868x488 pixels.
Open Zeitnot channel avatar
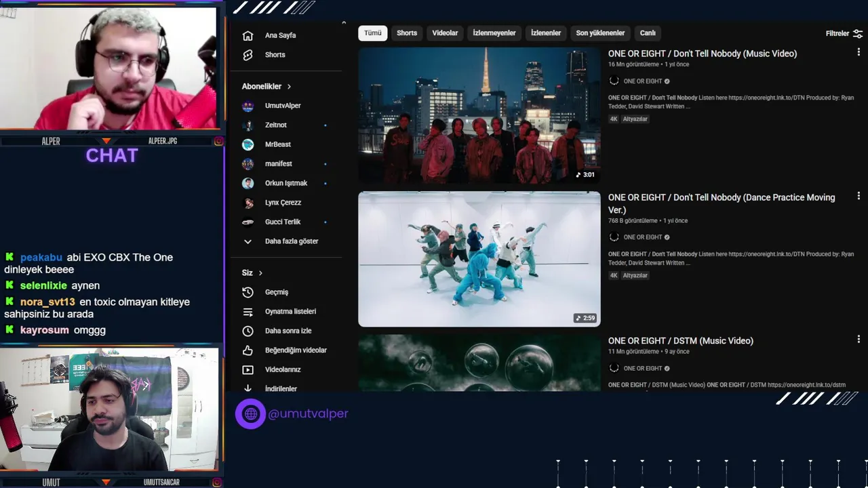[x=248, y=125]
